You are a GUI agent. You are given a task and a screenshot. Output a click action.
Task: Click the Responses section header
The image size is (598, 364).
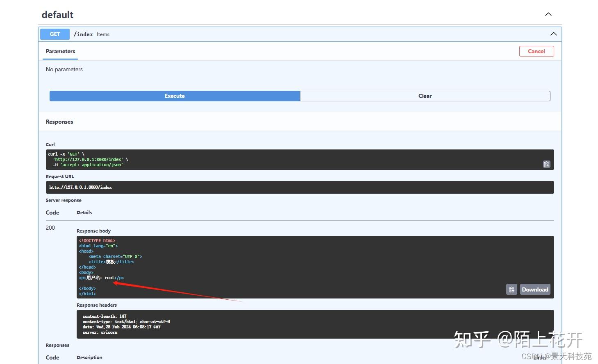[59, 122]
